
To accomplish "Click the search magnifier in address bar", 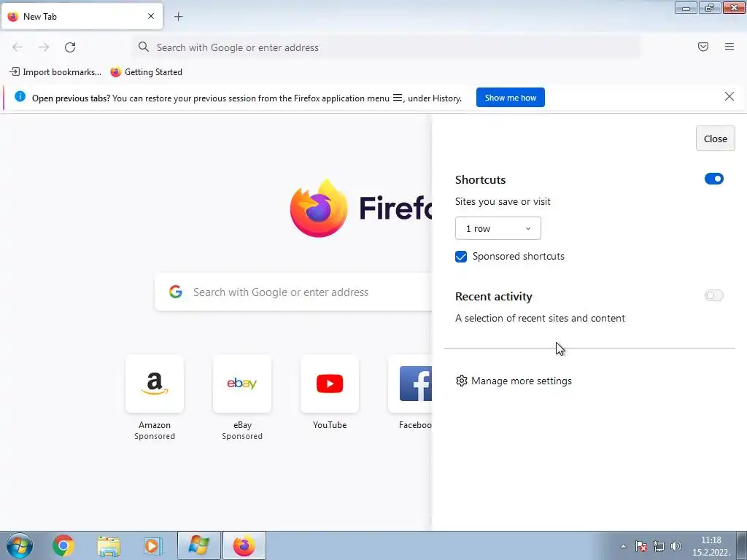I will click(x=144, y=47).
